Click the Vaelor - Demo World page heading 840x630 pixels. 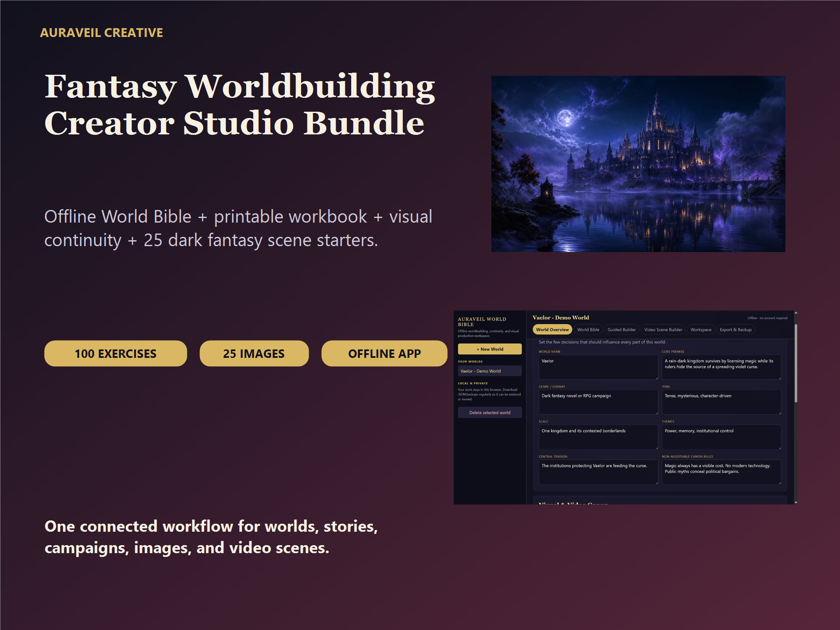(561, 318)
